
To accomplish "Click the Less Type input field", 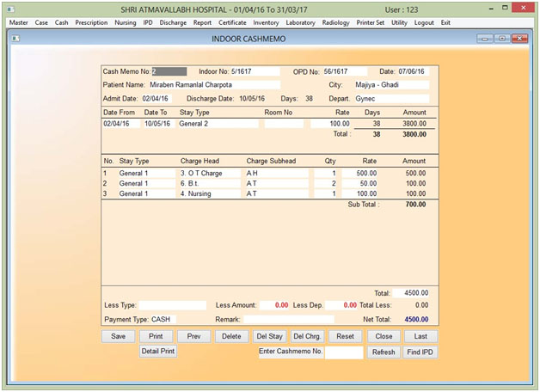I will (x=173, y=305).
